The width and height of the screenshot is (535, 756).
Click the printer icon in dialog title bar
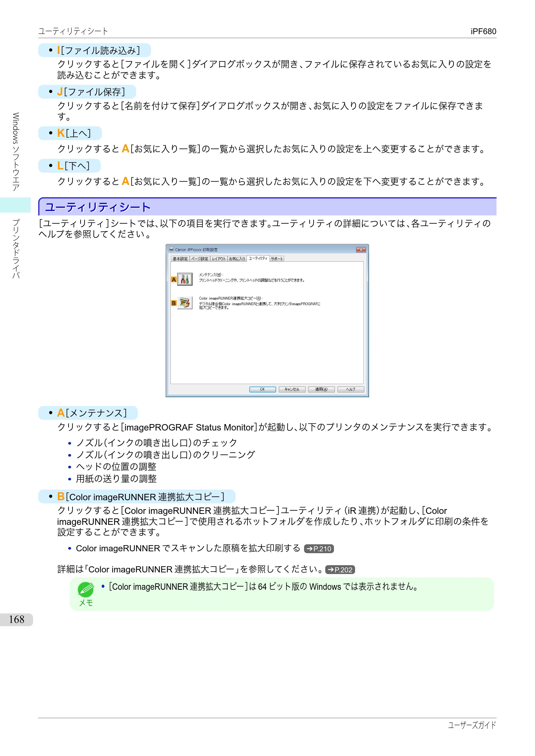tap(171, 250)
